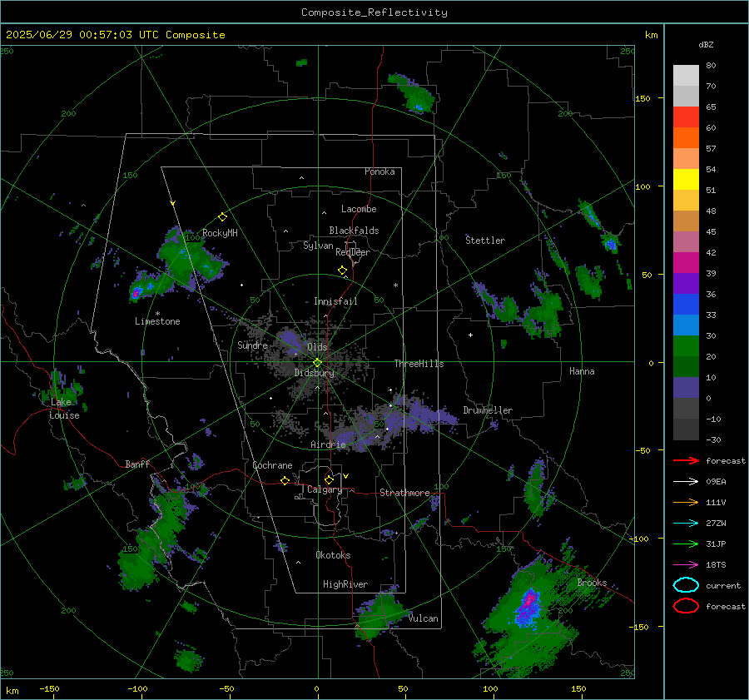Screen dimensions: 749x700
Task: Click the Hanna town label
Action: [582, 371]
